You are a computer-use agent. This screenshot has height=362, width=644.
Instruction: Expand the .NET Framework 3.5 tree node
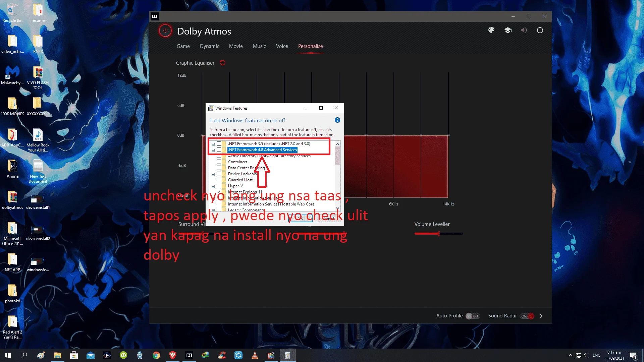tap(213, 144)
